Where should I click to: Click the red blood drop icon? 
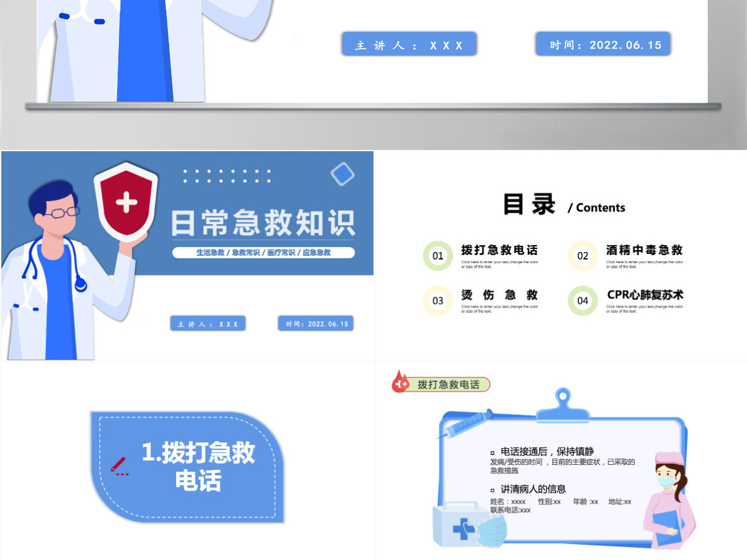coord(400,381)
